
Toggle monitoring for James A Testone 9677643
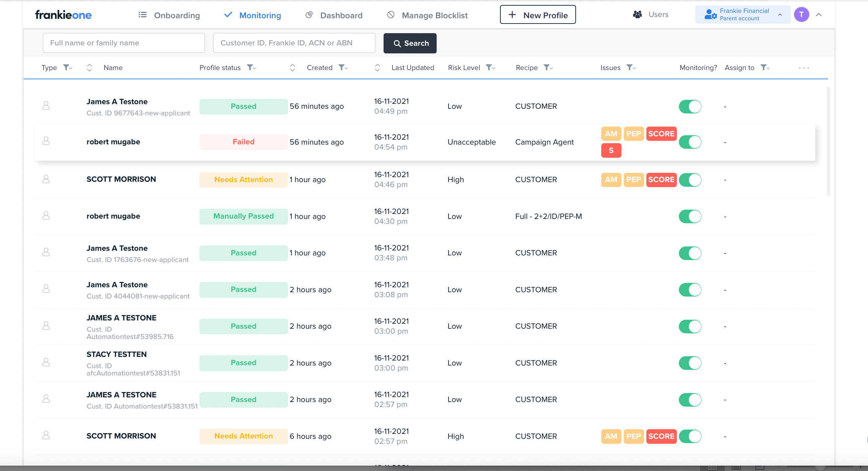[x=690, y=106]
